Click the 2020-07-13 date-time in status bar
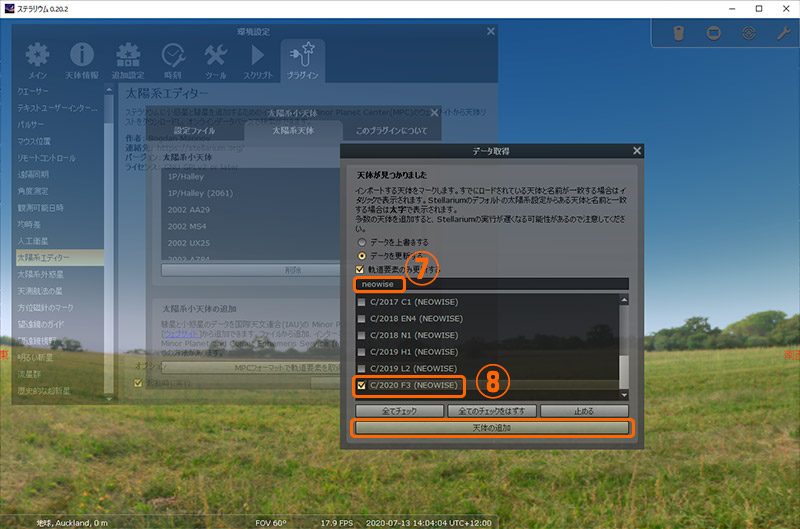800x529 pixels. tap(429, 523)
